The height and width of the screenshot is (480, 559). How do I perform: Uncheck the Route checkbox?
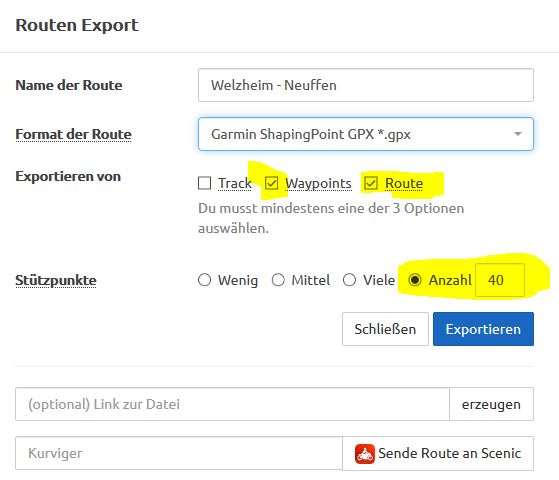(x=371, y=183)
